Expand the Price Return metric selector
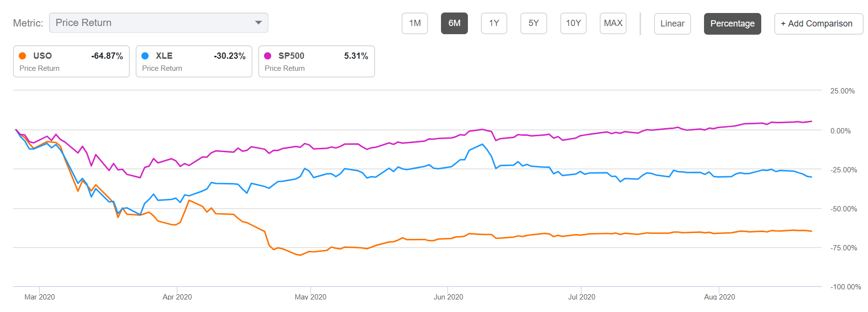Image resolution: width=868 pixels, height=312 pixels. pyautogui.click(x=159, y=23)
